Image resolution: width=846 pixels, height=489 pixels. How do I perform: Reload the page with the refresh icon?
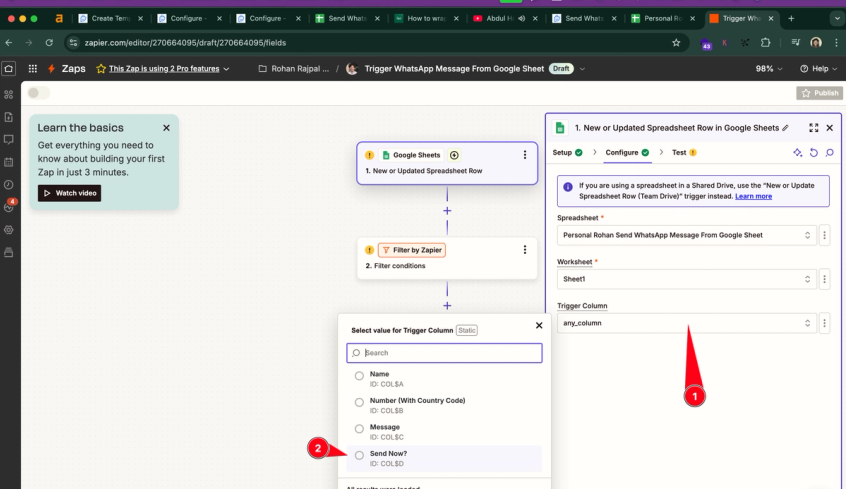(x=49, y=43)
